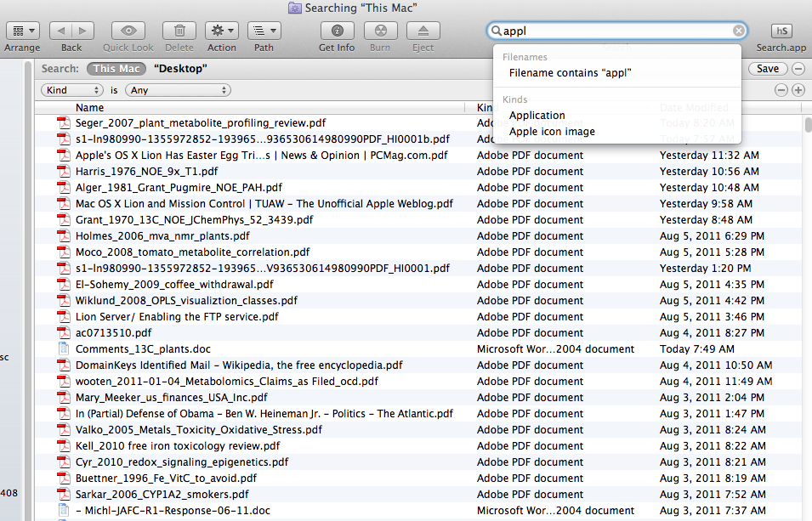Click the Burn disc toolbar icon
812x521 pixels.
pos(381,31)
